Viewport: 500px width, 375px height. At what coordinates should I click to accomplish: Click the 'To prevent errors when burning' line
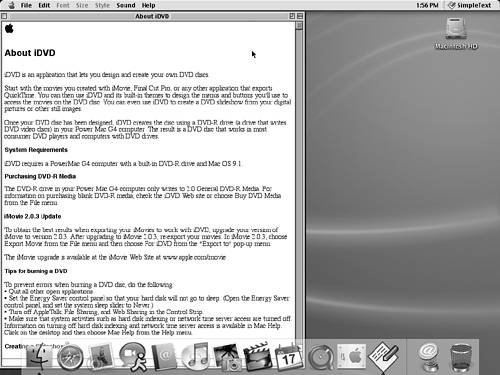89,285
